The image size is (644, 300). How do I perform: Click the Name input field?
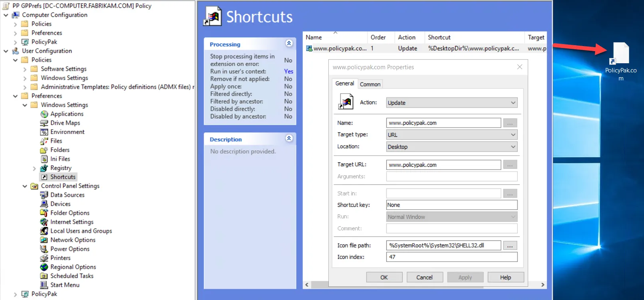click(x=443, y=123)
